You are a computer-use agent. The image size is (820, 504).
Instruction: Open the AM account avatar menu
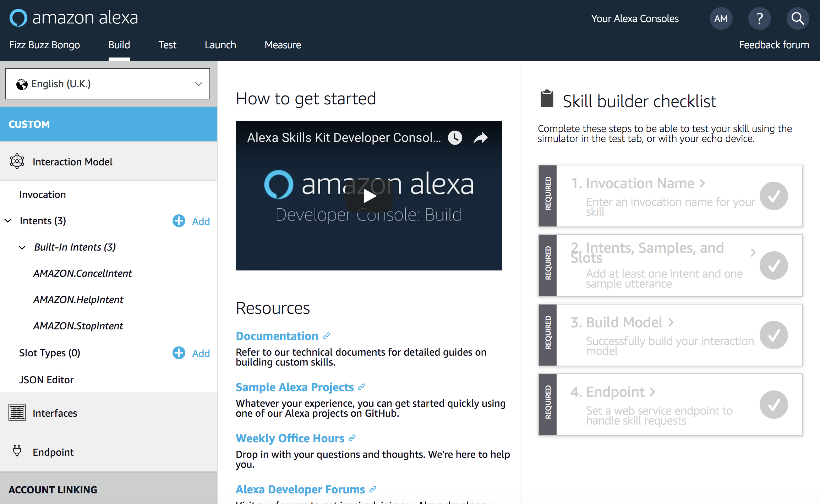click(721, 18)
